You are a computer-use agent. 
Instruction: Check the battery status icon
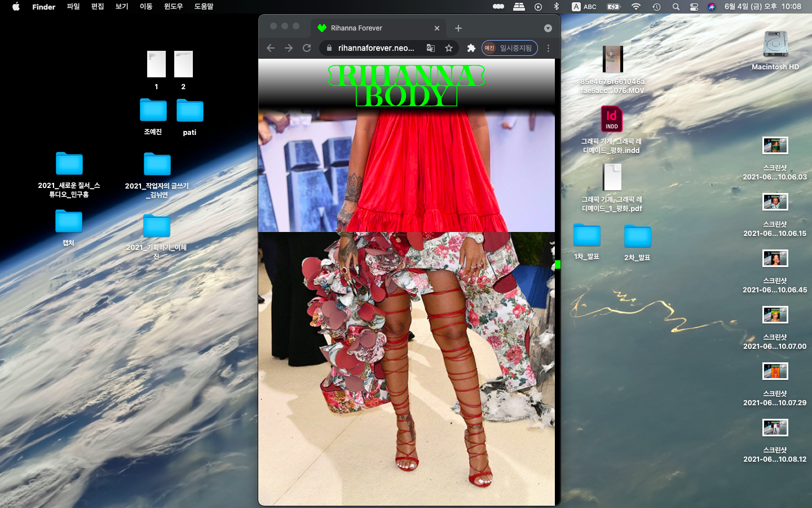(614, 7)
